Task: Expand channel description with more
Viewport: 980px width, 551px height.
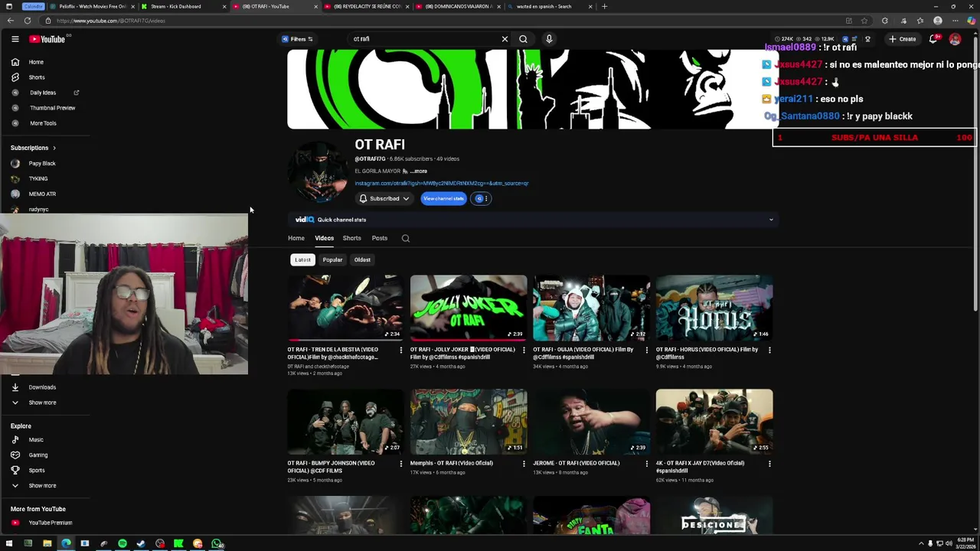Action: pos(419,171)
